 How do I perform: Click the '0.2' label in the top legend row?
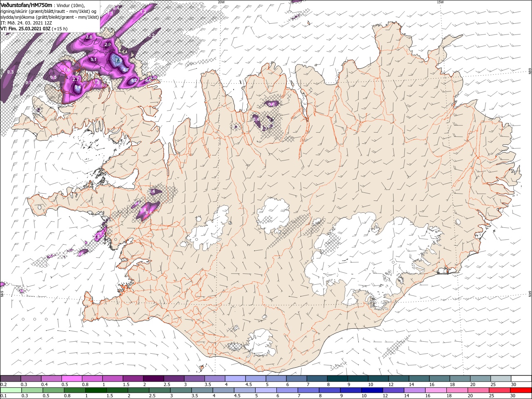point(3,384)
